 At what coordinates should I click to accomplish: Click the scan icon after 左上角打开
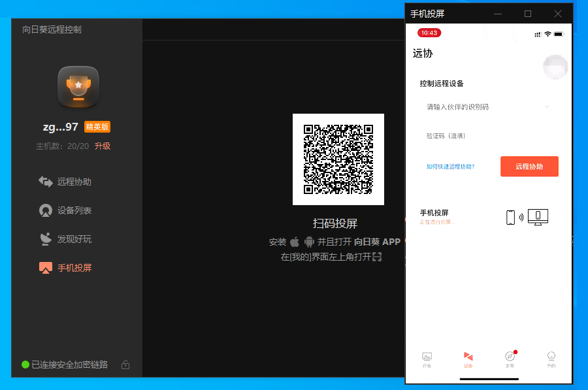pos(377,257)
